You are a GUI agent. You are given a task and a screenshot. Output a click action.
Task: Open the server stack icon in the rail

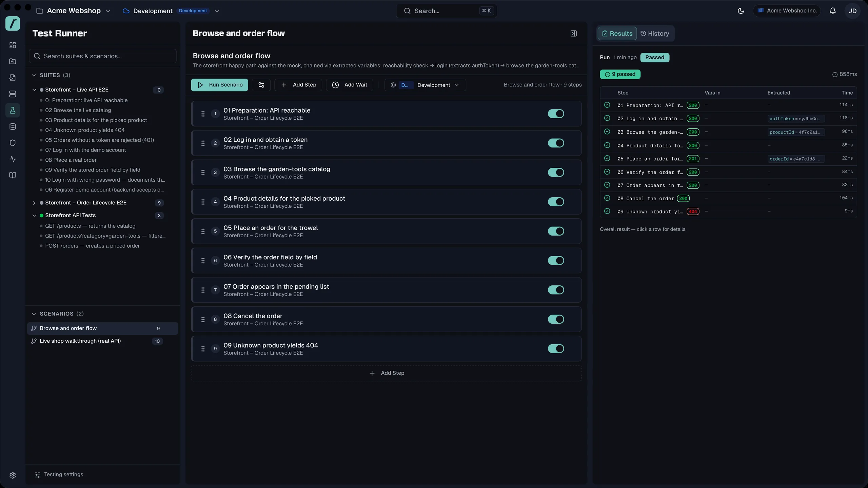(13, 94)
